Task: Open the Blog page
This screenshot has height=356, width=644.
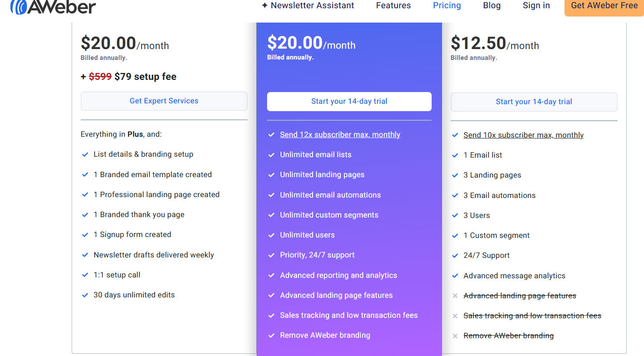Action: coord(492,5)
